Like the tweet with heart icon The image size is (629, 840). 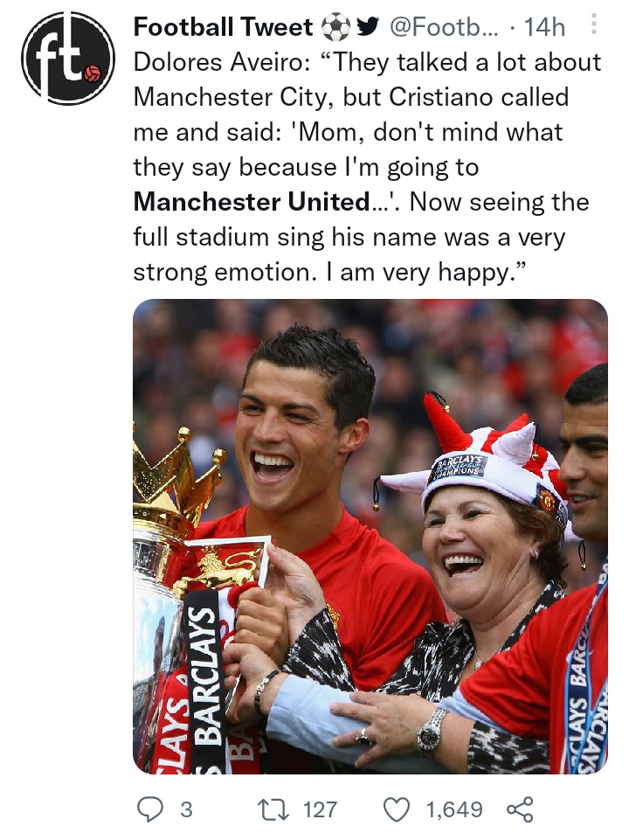[x=397, y=809]
